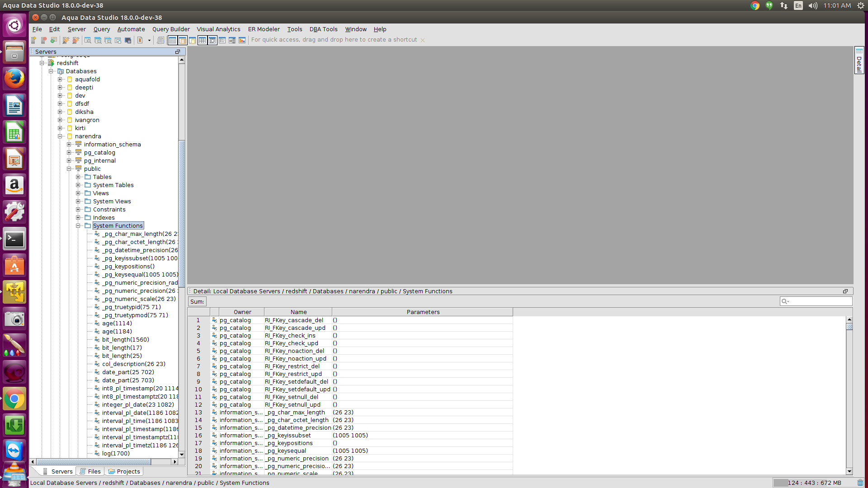This screenshot has width=868, height=488.
Task: Open the Visual Analytics menu
Action: coord(218,29)
